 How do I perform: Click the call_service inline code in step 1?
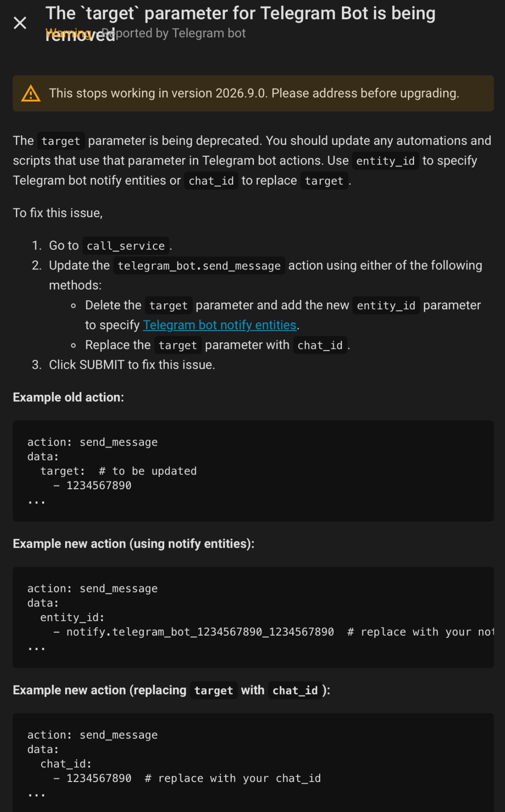pyautogui.click(x=125, y=246)
